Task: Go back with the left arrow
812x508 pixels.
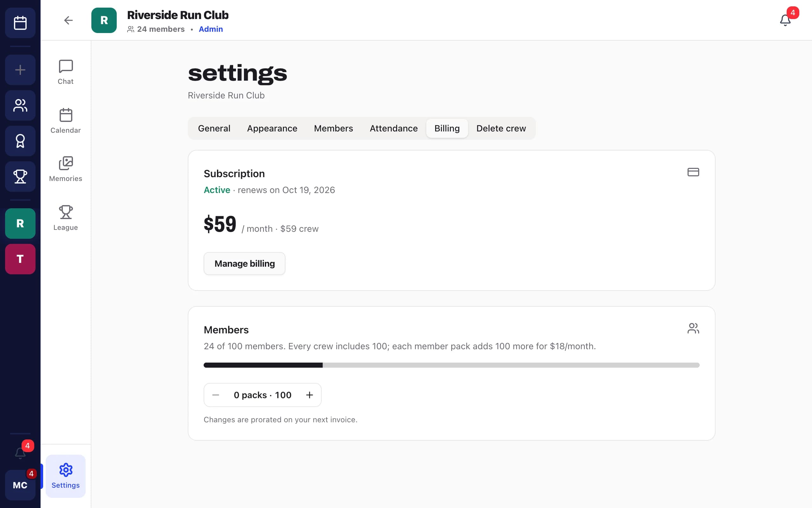Action: coord(69,20)
